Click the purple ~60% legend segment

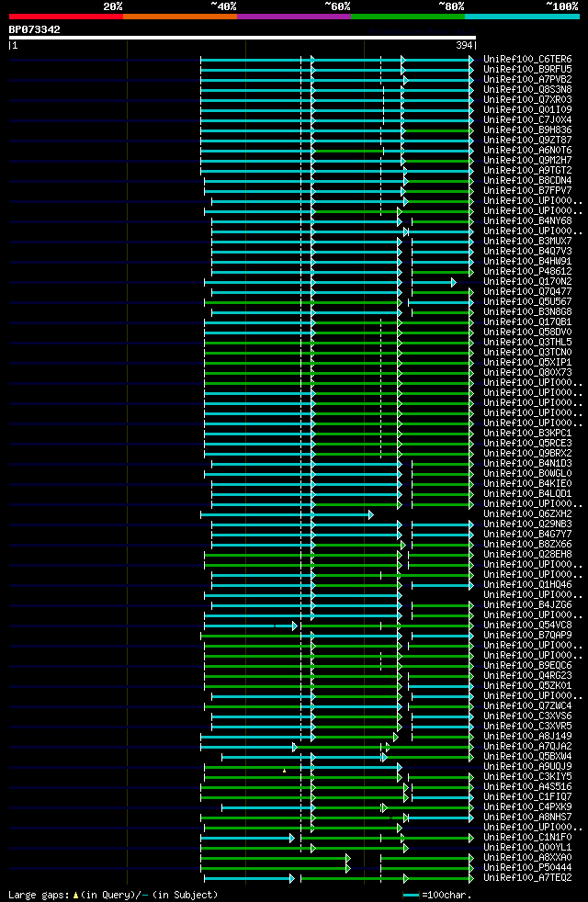pyautogui.click(x=294, y=17)
